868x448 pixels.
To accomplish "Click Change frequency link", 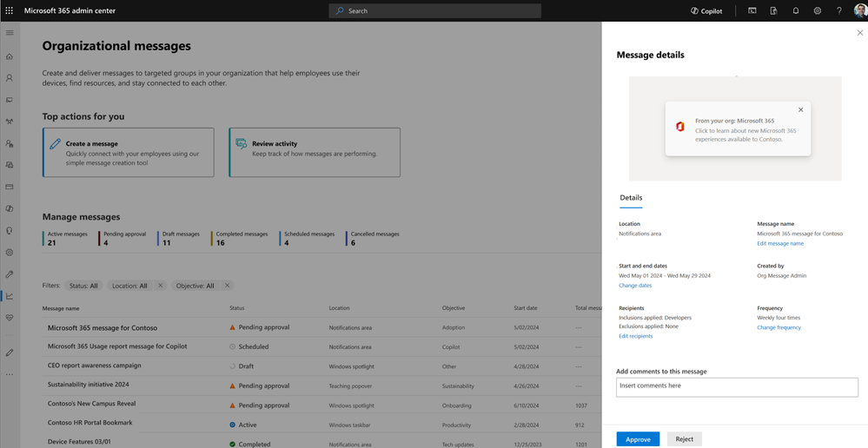I will pos(779,327).
